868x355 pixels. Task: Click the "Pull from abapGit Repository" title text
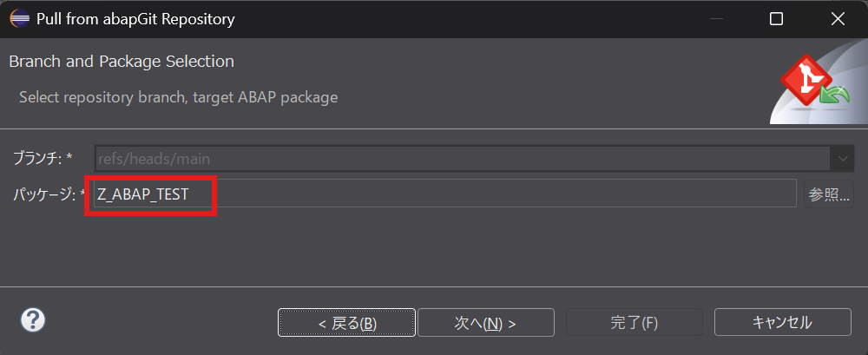135,18
